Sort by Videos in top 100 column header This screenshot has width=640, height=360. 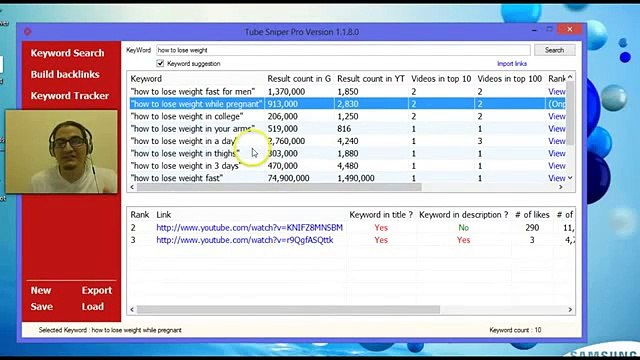click(x=509, y=79)
